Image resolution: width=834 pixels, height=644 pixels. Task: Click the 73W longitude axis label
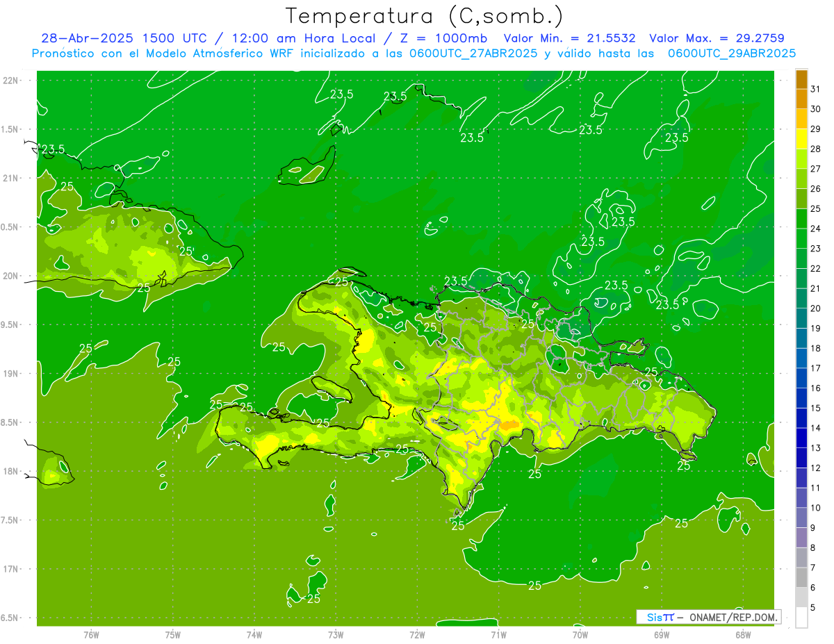click(x=336, y=634)
